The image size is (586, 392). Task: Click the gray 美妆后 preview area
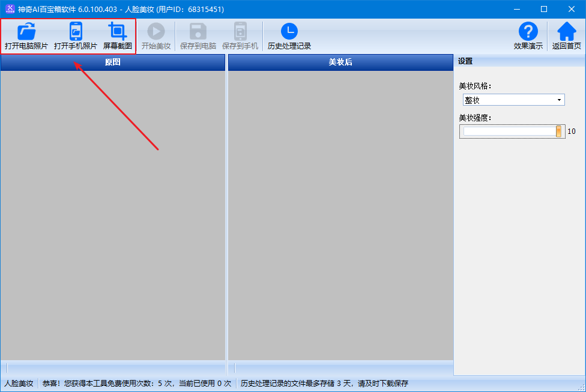point(340,216)
